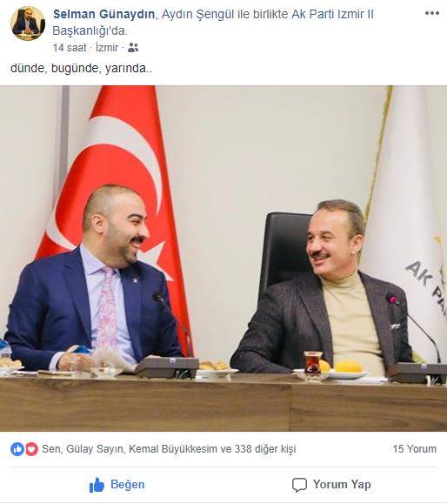Click the friends audience privacy icon
This screenshot has height=504, width=447.
(133, 48)
